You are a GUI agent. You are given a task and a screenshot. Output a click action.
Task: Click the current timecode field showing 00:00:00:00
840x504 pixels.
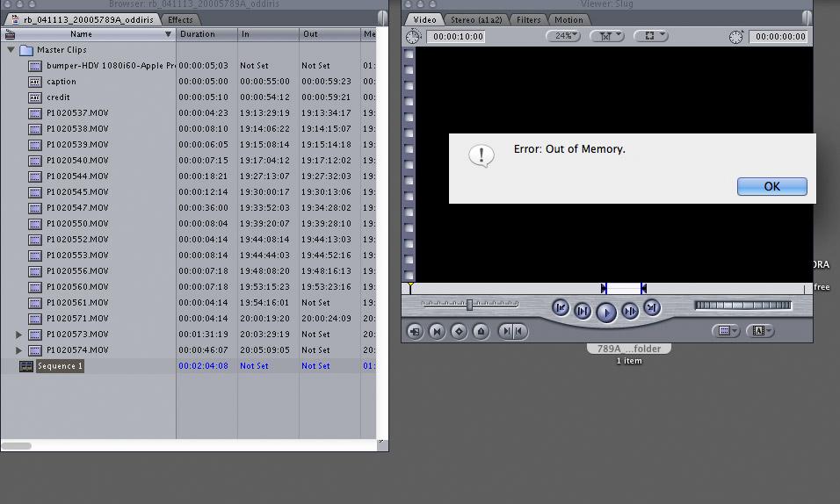point(778,37)
